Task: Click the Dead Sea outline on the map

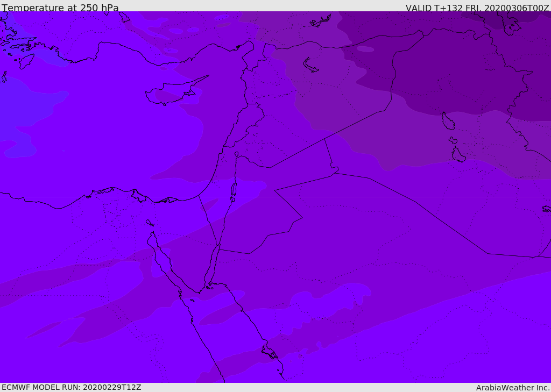Action: coord(234,190)
